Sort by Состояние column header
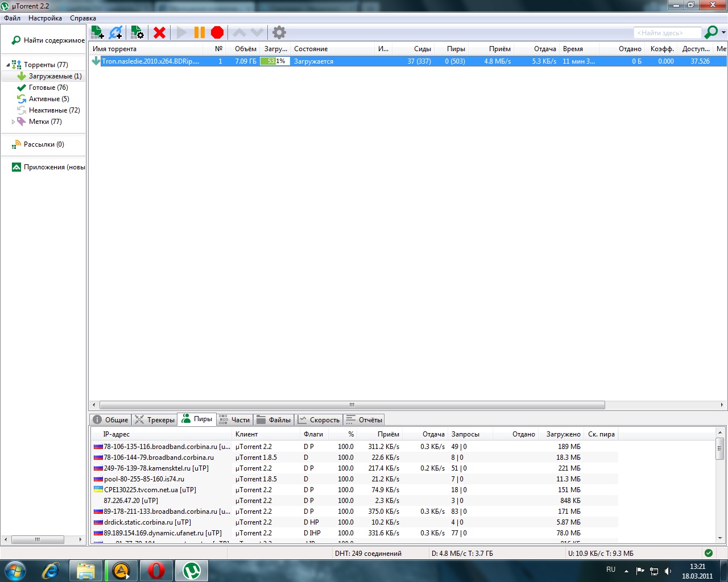 (x=333, y=49)
